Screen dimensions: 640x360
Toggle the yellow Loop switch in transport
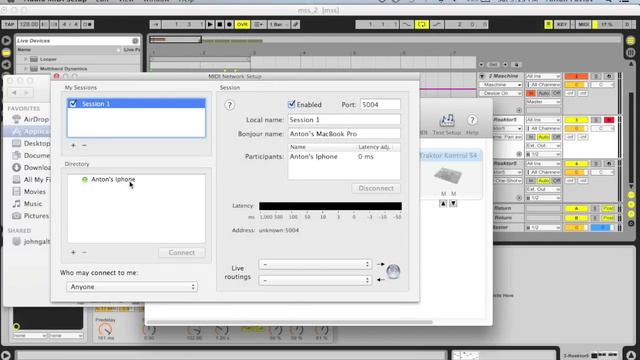point(422,24)
